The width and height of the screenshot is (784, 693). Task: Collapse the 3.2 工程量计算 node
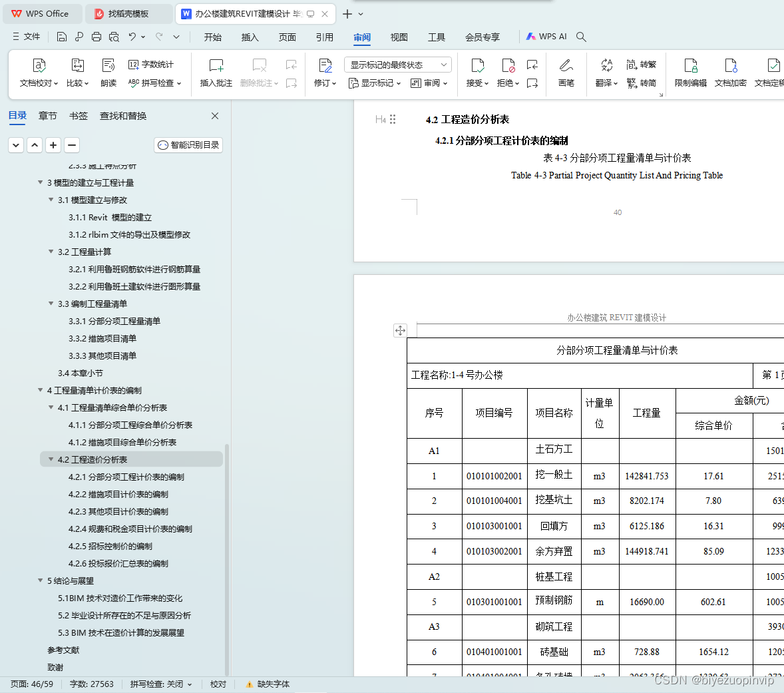pos(51,252)
